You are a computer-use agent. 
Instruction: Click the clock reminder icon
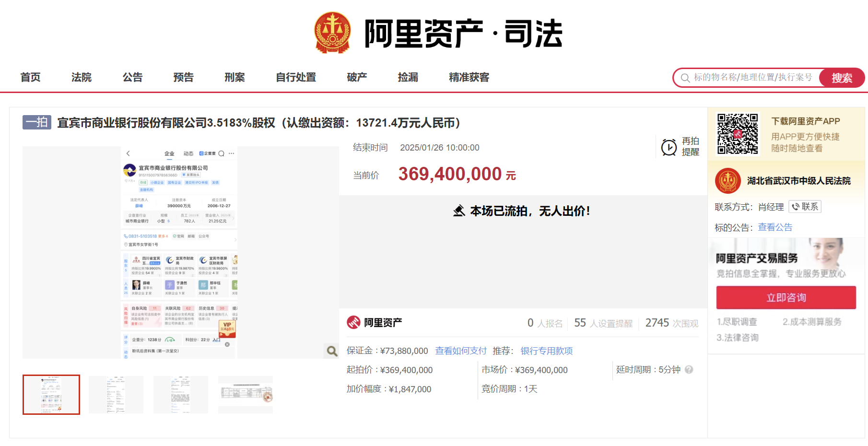pos(669,147)
